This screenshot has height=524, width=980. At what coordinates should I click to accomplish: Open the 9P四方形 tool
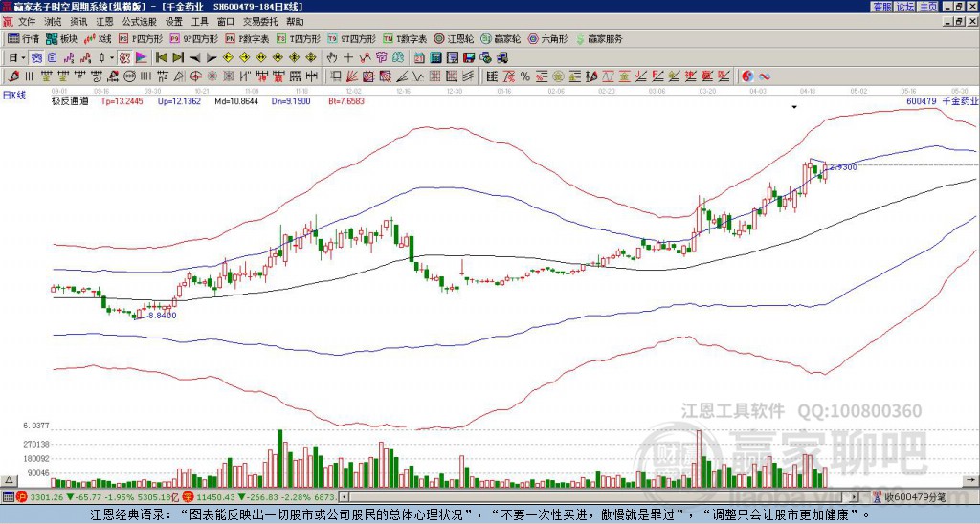[194, 38]
